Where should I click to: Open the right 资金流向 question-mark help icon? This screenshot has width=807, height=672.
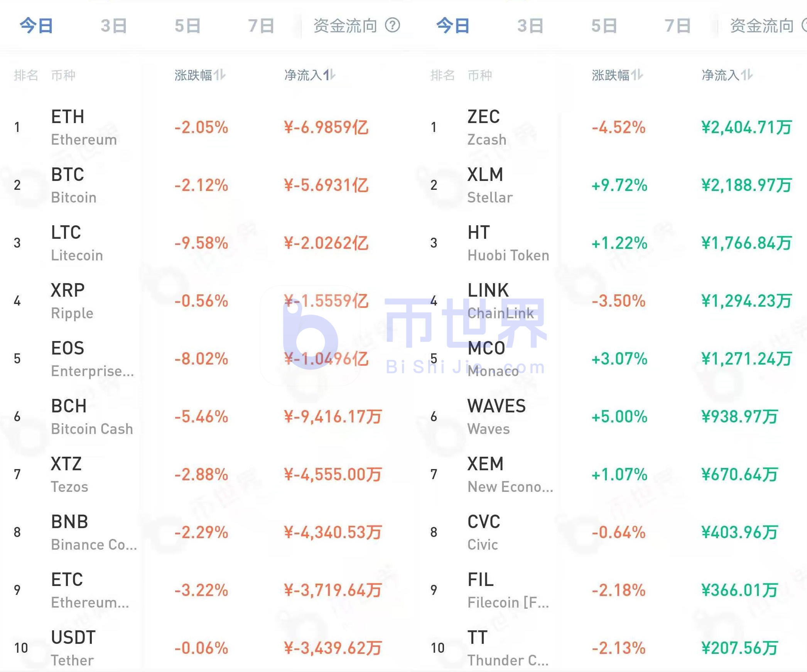804,25
